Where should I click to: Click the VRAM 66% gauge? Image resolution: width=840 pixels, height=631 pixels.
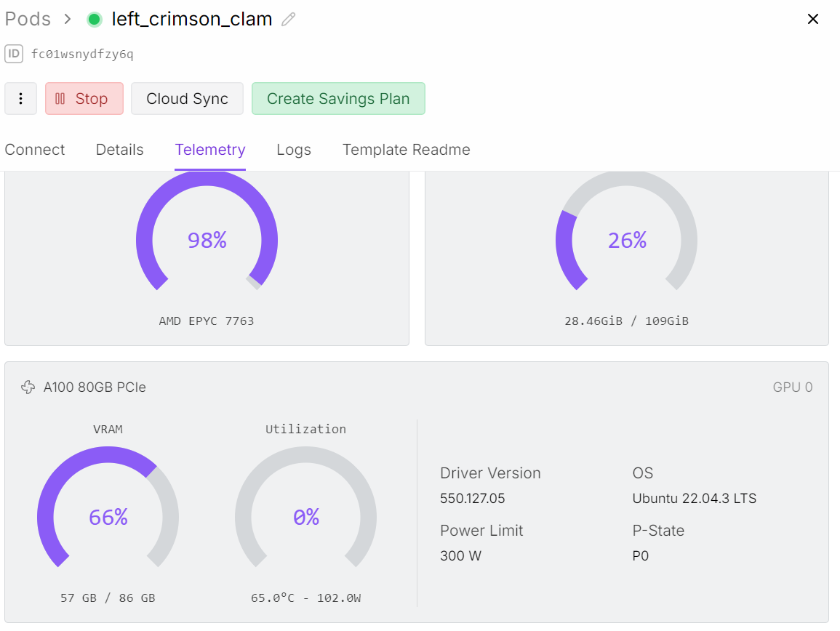(108, 516)
